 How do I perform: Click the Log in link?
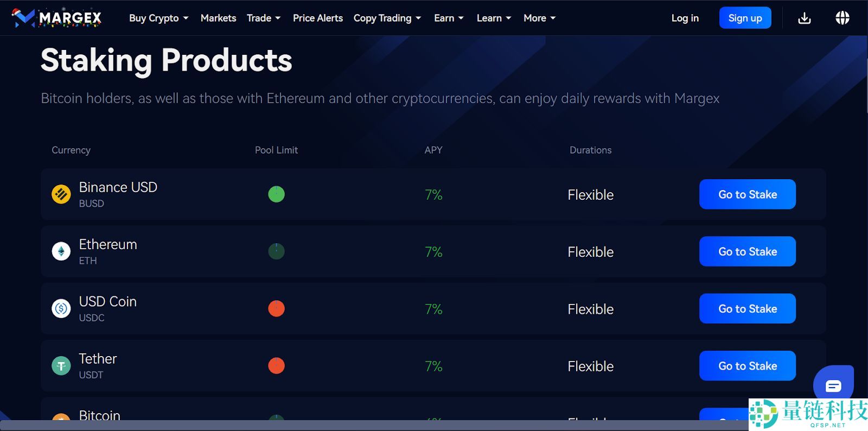685,18
